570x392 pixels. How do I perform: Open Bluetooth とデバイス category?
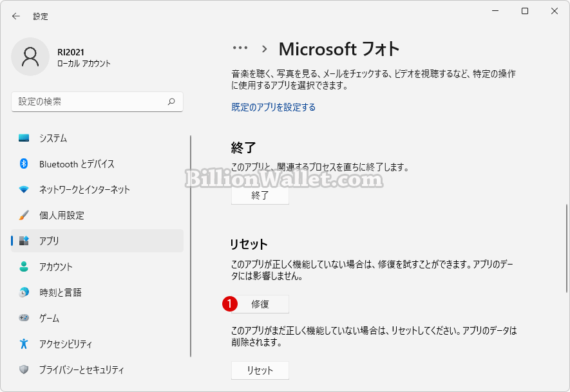pos(97,164)
